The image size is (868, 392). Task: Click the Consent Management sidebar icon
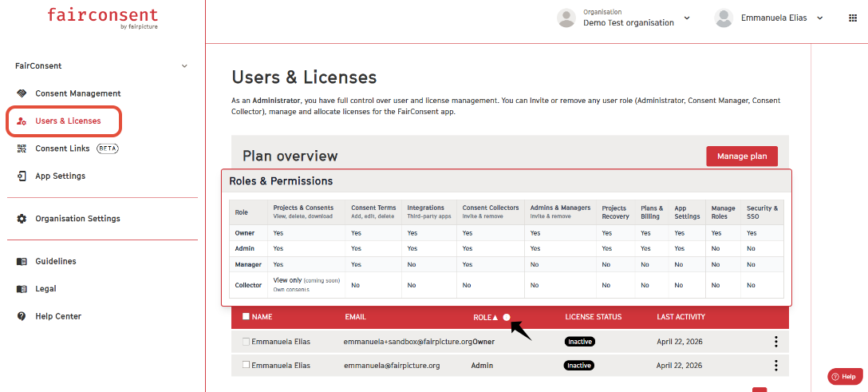[22, 93]
